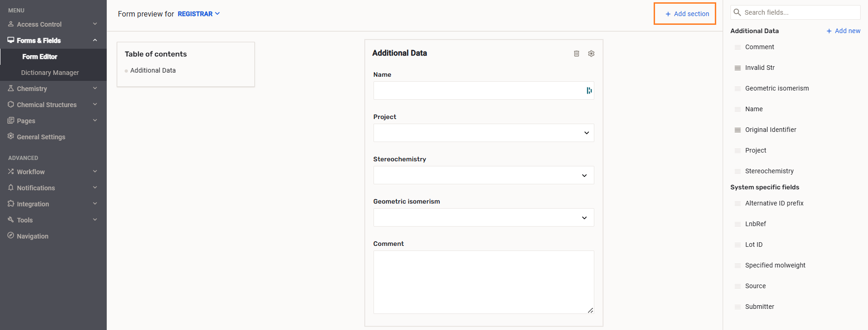Click the search magnifier icon in fields panel

[737, 12]
